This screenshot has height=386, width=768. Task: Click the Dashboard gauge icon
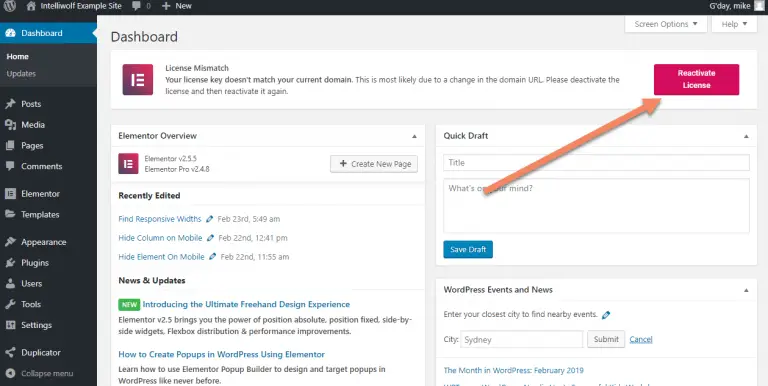pyautogui.click(x=10, y=33)
